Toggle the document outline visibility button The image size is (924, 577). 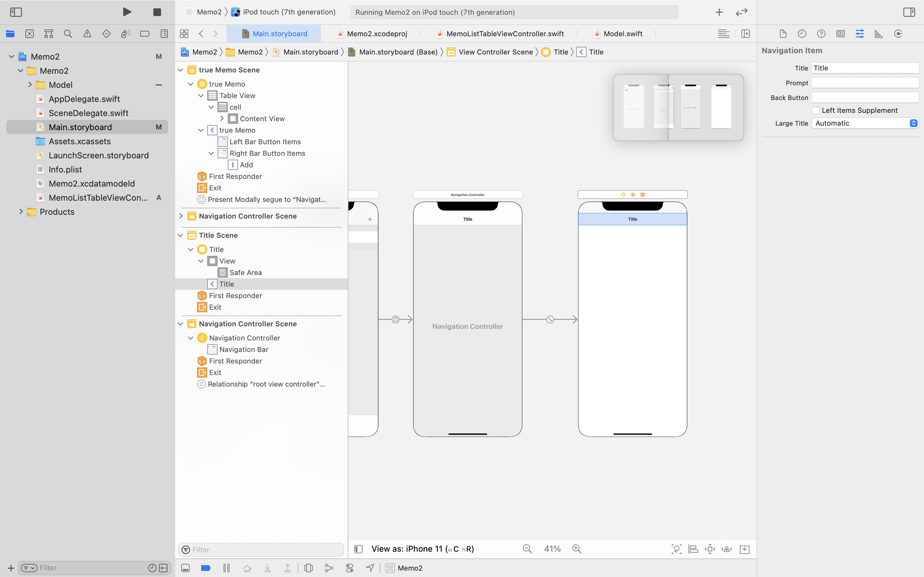point(358,549)
